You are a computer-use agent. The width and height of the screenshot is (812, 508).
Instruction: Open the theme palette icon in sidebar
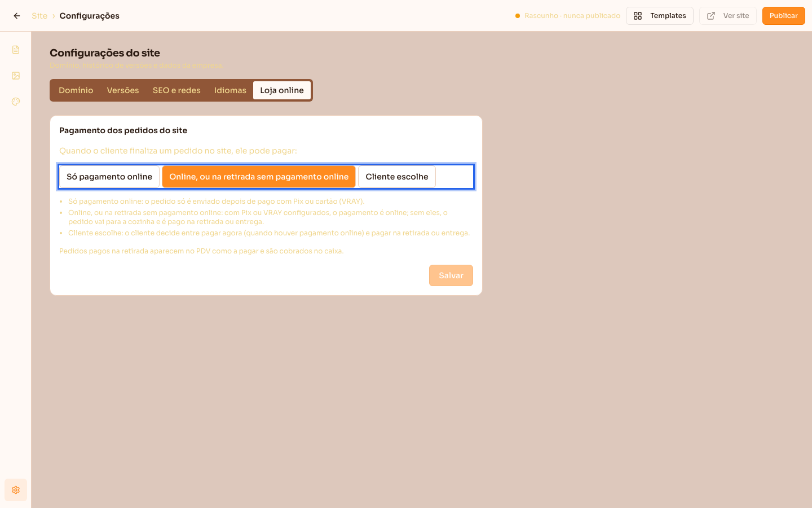click(16, 102)
